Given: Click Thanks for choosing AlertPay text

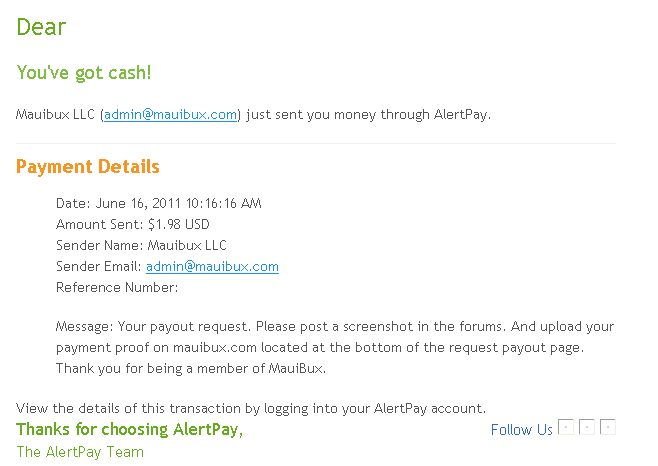Looking at the screenshot, I should point(129,429).
